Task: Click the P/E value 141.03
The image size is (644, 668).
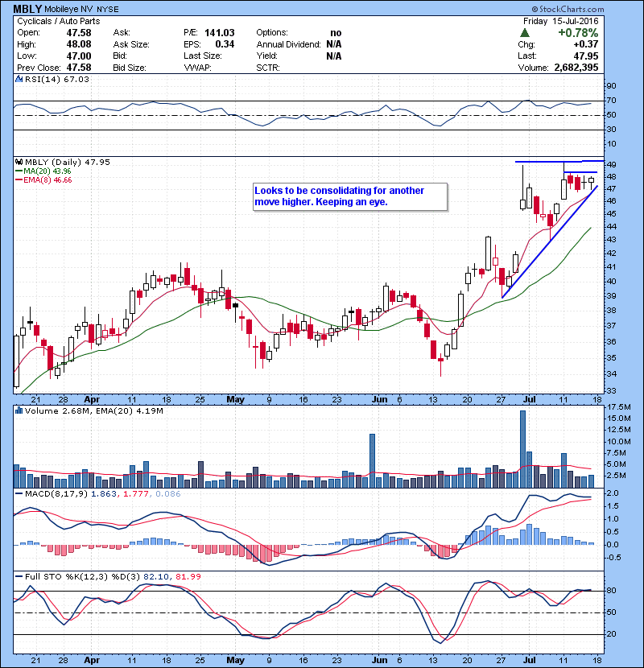Action: point(220,33)
